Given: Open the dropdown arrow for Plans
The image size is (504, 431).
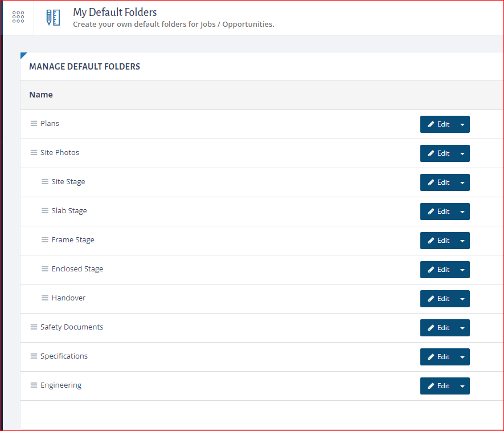Looking at the screenshot, I should [462, 124].
